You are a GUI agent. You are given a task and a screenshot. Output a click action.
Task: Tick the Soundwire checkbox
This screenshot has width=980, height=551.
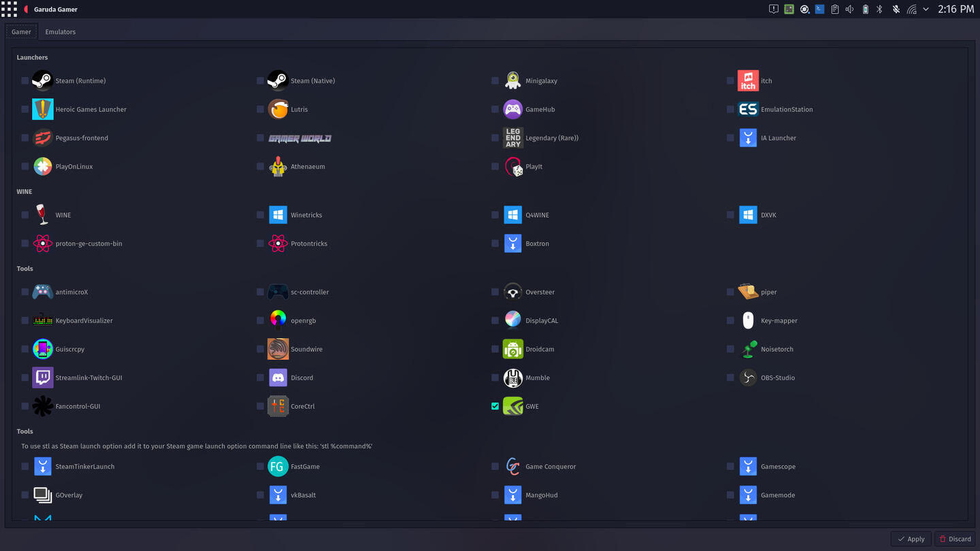260,349
